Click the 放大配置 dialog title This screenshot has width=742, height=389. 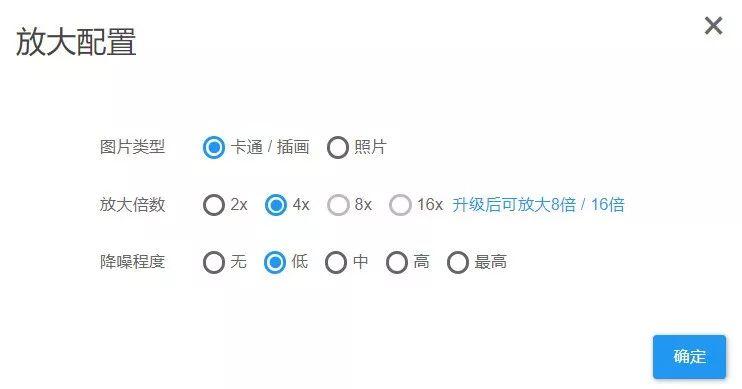coord(76,42)
